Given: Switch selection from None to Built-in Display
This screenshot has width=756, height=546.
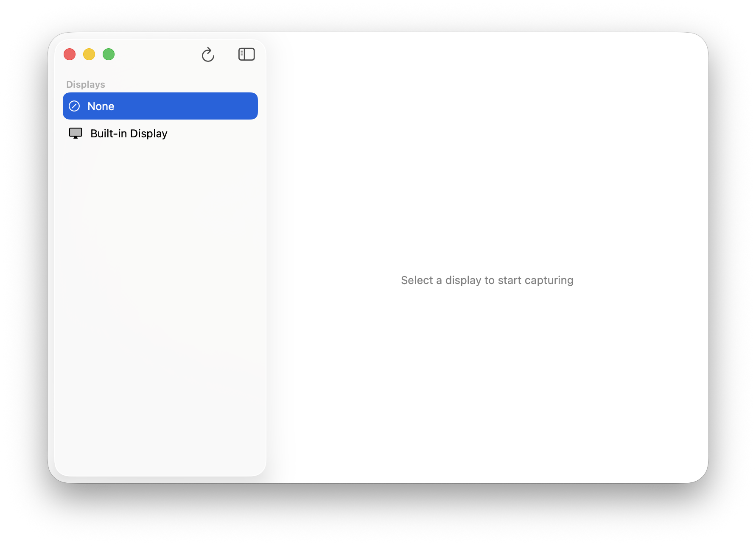Looking at the screenshot, I should [x=129, y=133].
